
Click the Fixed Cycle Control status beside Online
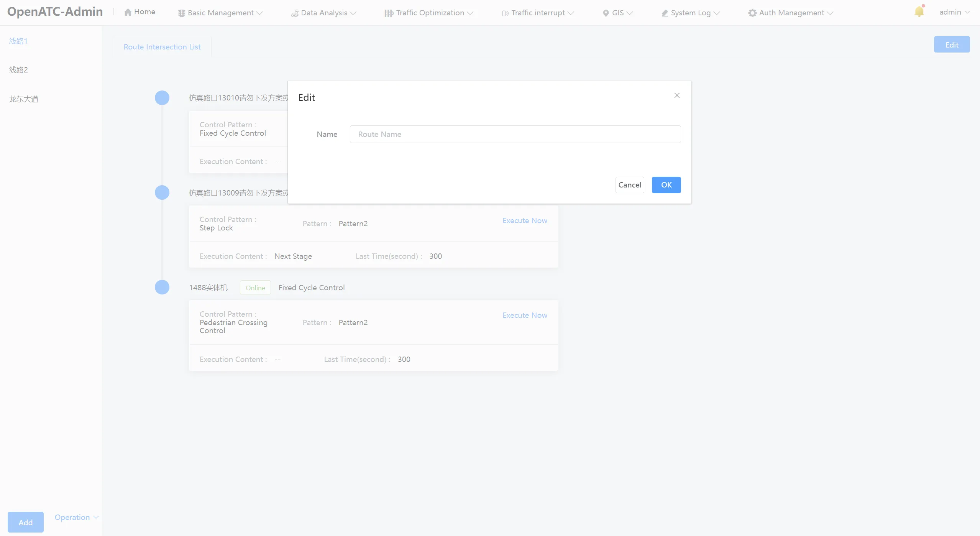coord(312,288)
